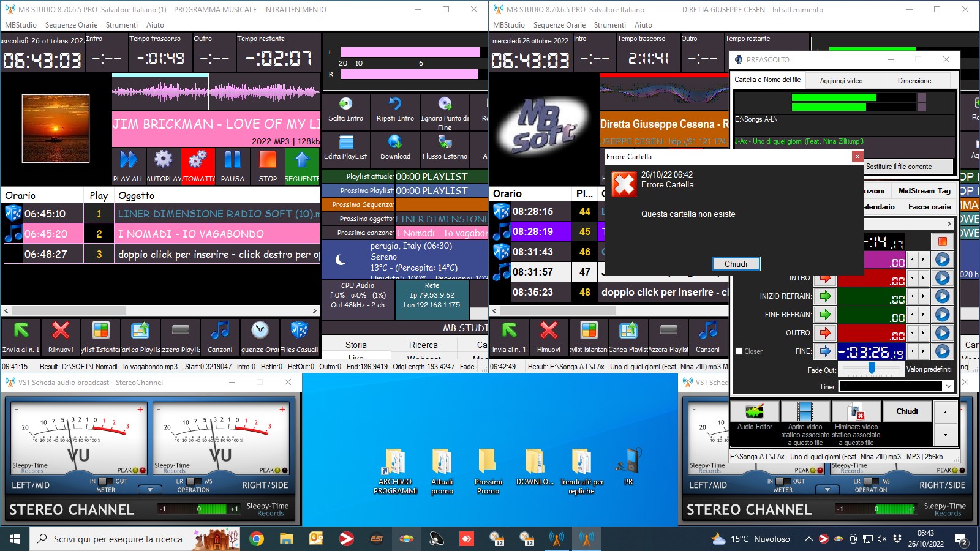
Task: Click Eliminare video statico associato icon
Action: [856, 411]
